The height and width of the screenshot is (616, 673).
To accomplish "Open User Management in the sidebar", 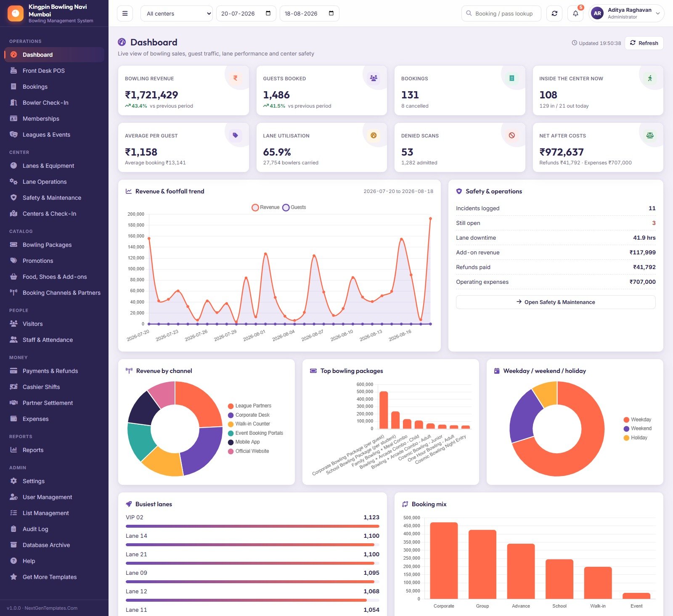I will (x=54, y=497).
